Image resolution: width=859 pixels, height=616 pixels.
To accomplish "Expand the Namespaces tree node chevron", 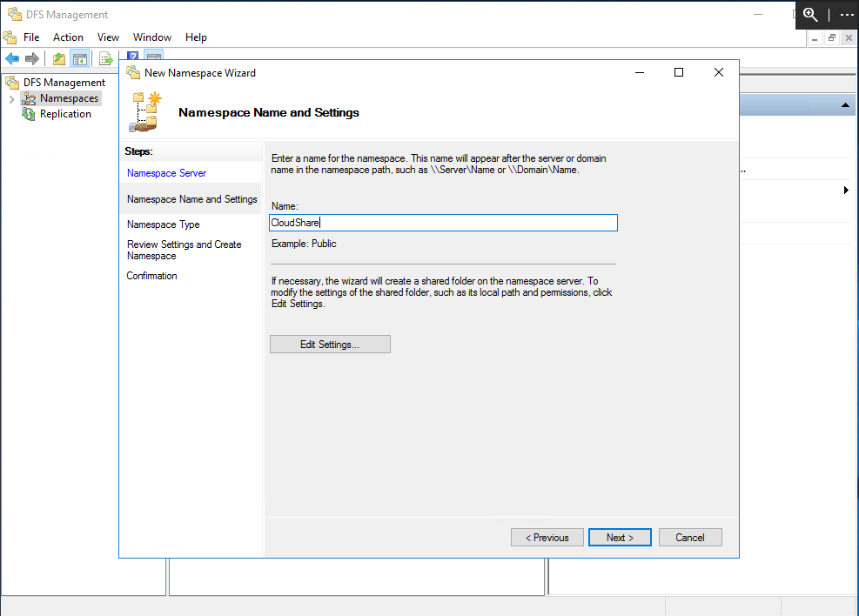I will click(11, 99).
